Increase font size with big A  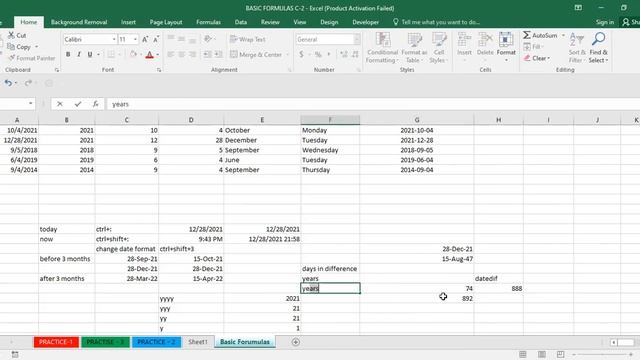coord(145,40)
